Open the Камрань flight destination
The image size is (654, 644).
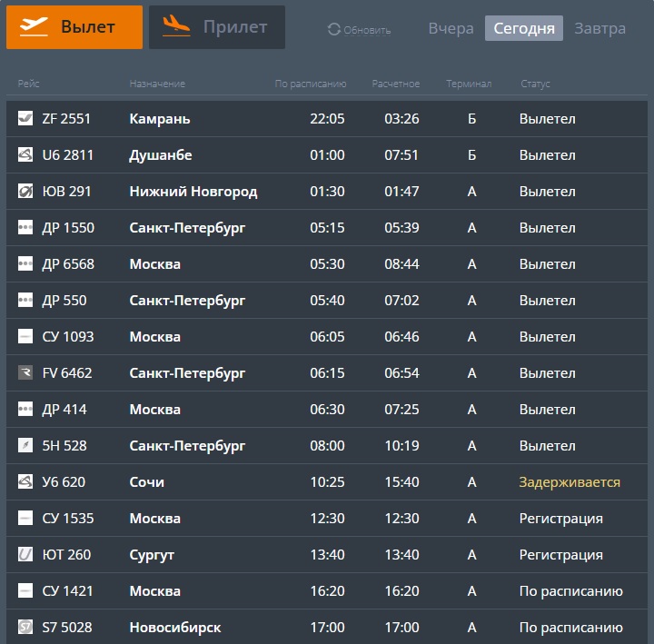tap(160, 119)
